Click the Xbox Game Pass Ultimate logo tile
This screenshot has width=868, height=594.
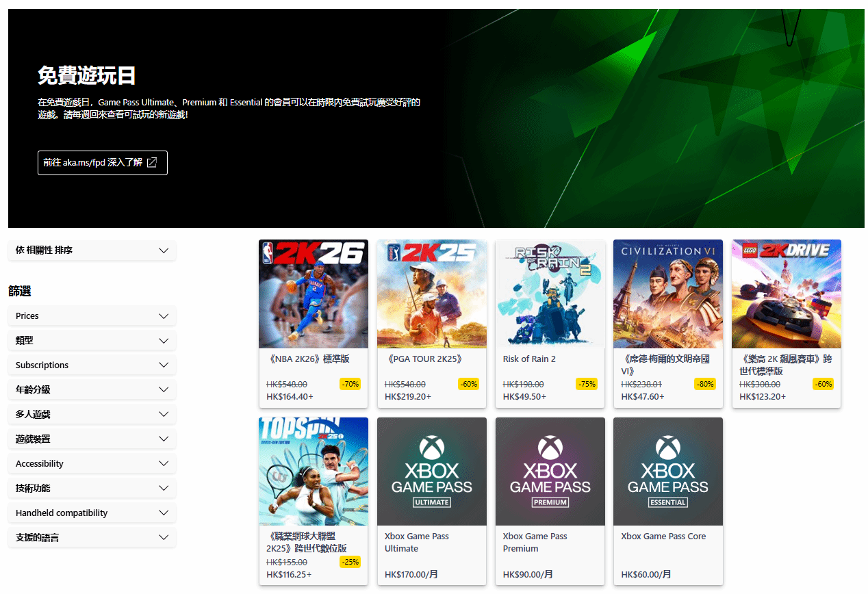coord(432,472)
